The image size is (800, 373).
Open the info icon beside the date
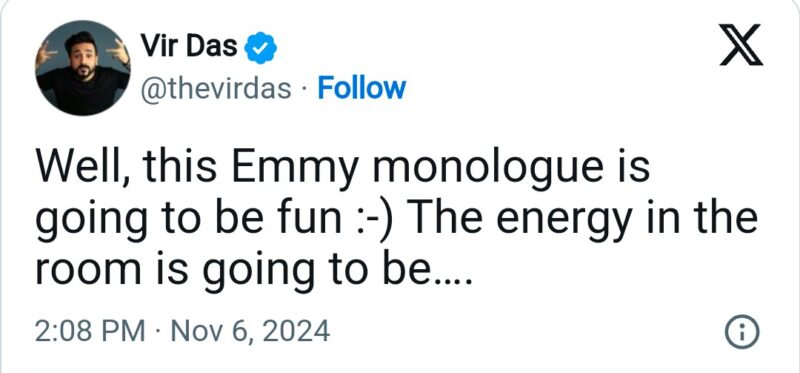[742, 332]
